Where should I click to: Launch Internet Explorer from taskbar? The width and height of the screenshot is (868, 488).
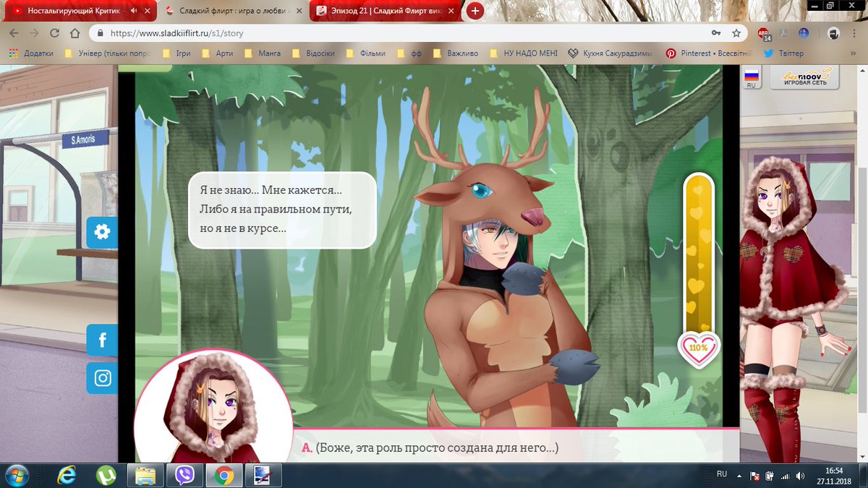click(68, 475)
